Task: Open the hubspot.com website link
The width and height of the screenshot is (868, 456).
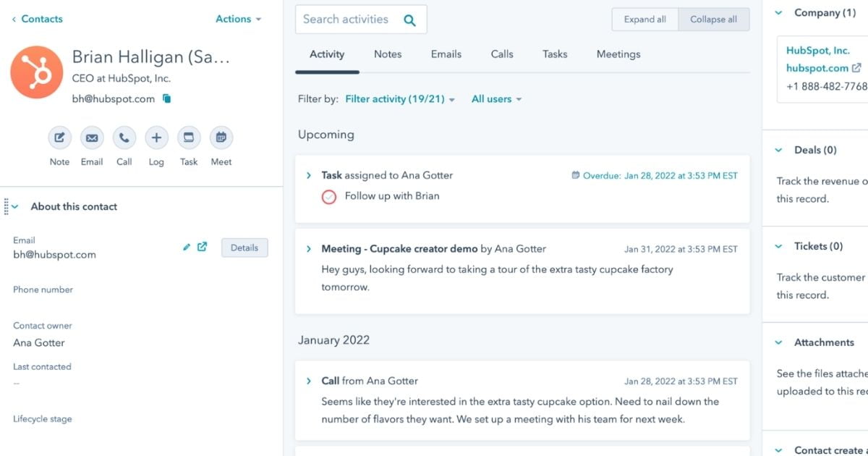Action: click(x=817, y=68)
